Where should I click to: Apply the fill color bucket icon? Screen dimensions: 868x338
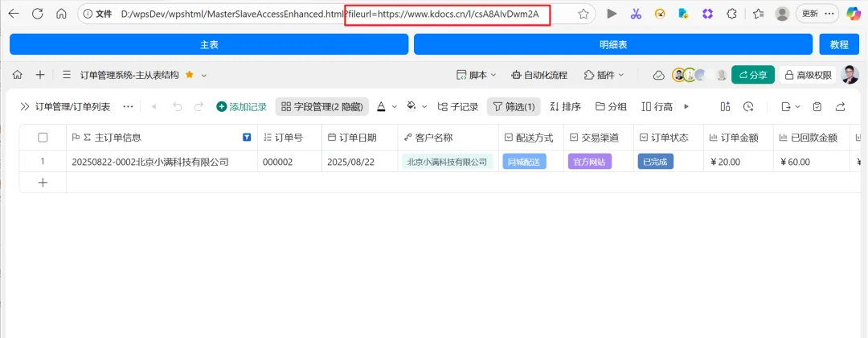411,106
